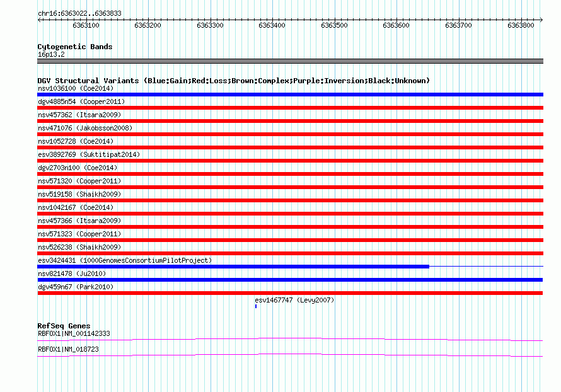
Task: Open the DGV Structural Variants track title
Action: (x=233, y=81)
